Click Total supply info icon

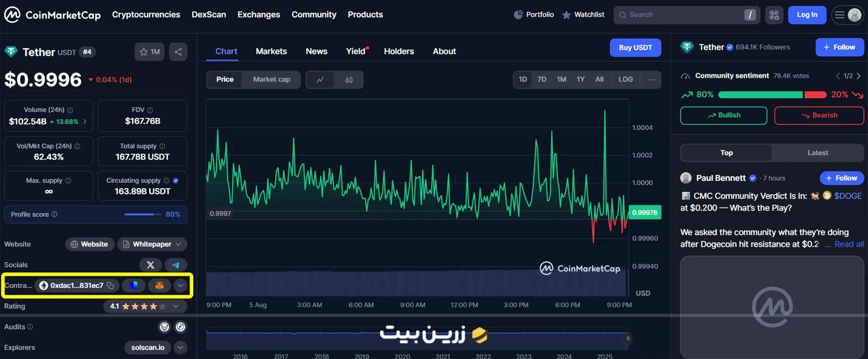tap(162, 146)
